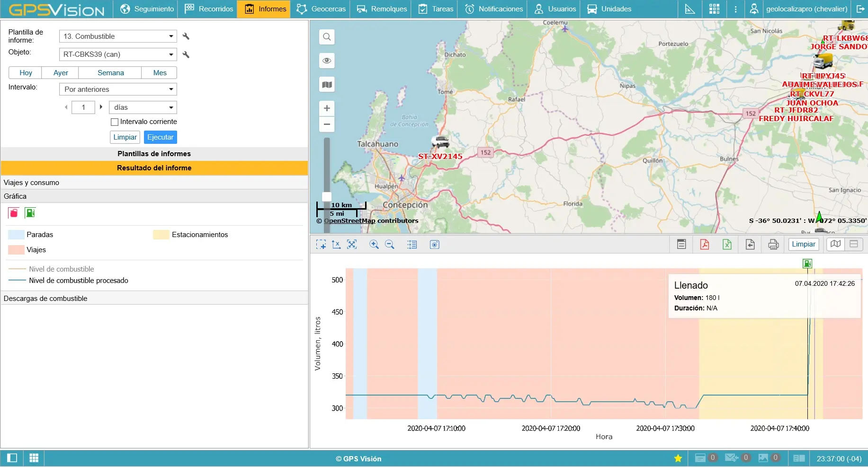
Task: Click the chart zoom in magnifier
Action: point(374,244)
